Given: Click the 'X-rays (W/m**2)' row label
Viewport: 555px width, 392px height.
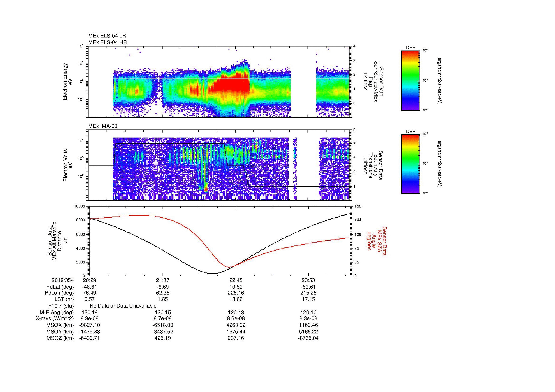Looking at the screenshot, I should pyautogui.click(x=55, y=318).
